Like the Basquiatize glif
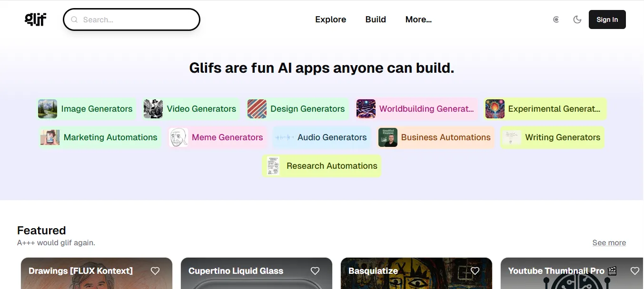This screenshot has height=289, width=644. point(475,271)
